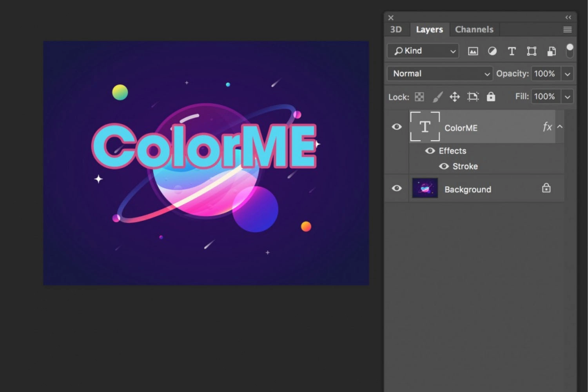Hide the Background layer
The image size is (588, 392).
coord(397,188)
